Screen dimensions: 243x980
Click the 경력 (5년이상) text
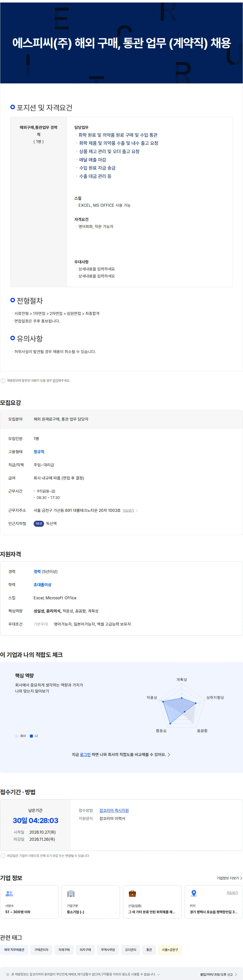coord(45,572)
